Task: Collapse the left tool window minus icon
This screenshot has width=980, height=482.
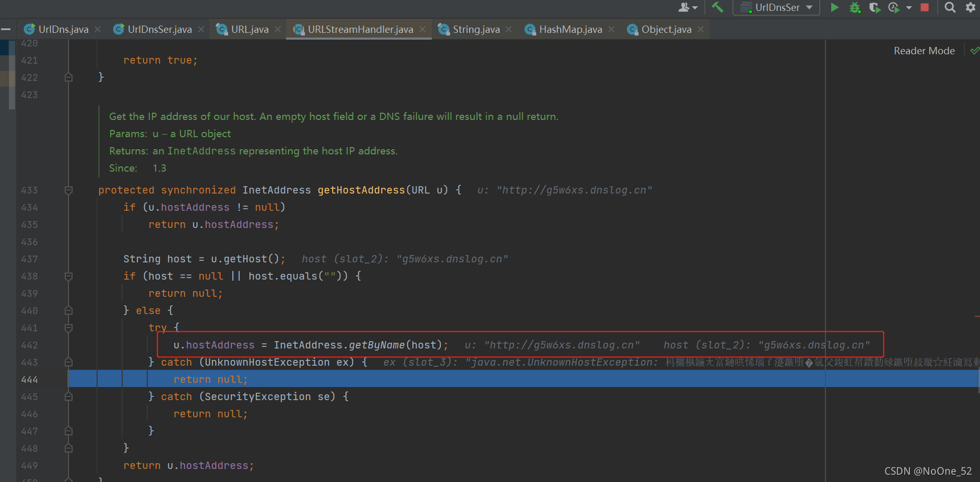Action: tap(6, 29)
